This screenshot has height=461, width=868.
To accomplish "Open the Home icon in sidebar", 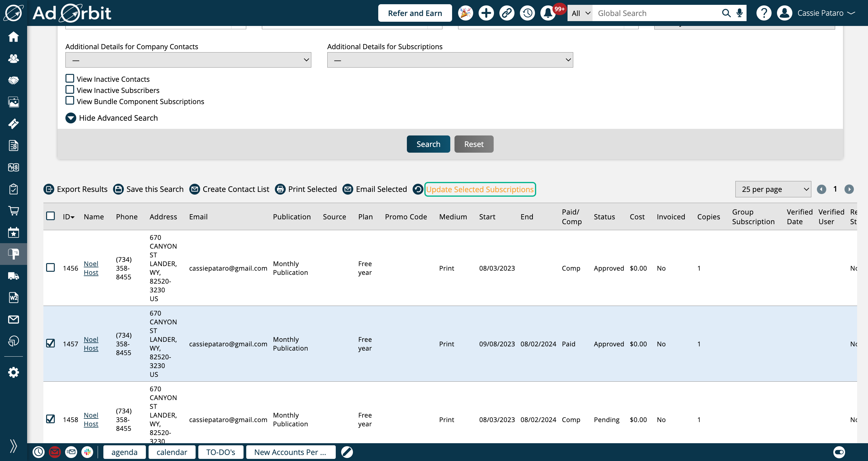I will point(14,37).
